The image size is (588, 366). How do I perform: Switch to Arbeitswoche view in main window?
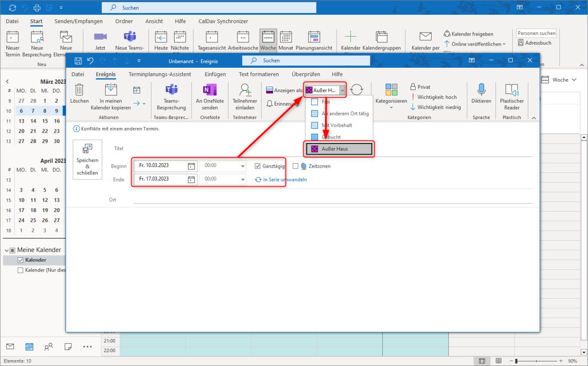pyautogui.click(x=243, y=41)
